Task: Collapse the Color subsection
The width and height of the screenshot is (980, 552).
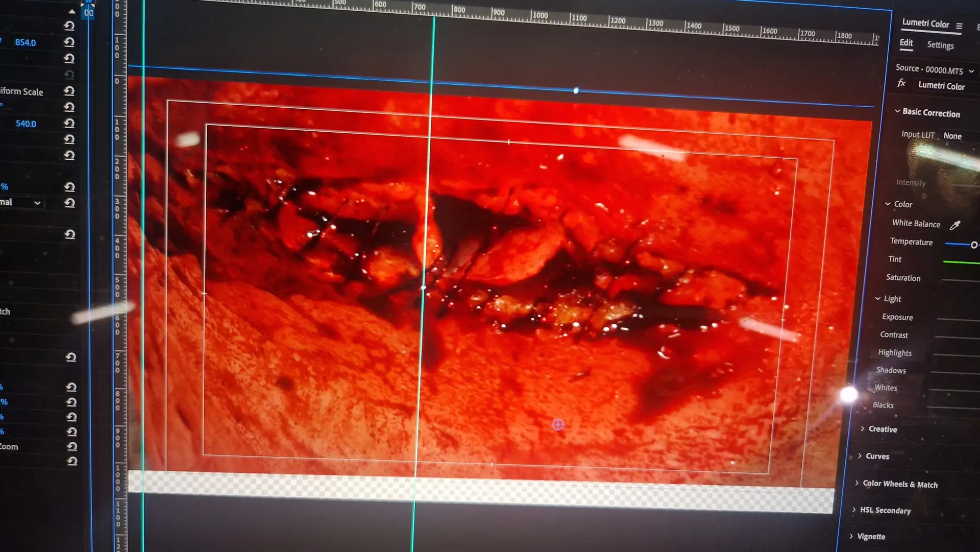Action: 888,204
